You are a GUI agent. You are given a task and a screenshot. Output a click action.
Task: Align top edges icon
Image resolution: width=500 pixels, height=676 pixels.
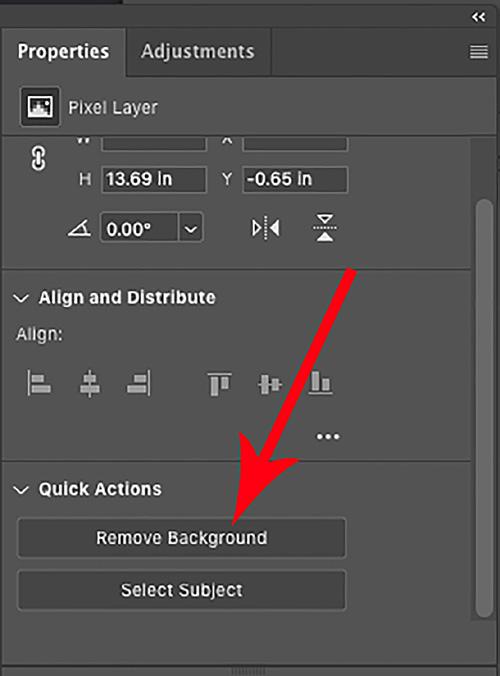pyautogui.click(x=219, y=384)
